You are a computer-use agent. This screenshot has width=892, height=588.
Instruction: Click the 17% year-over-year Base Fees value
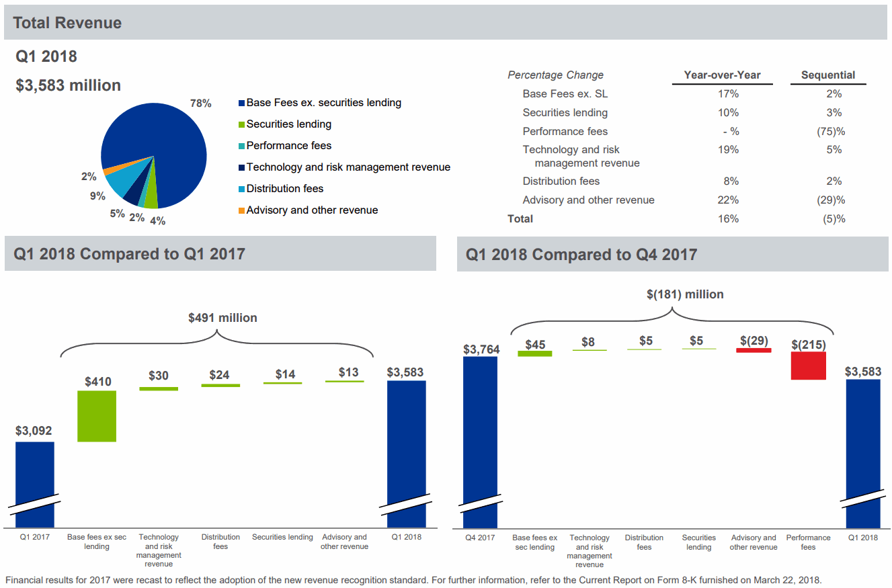click(728, 94)
